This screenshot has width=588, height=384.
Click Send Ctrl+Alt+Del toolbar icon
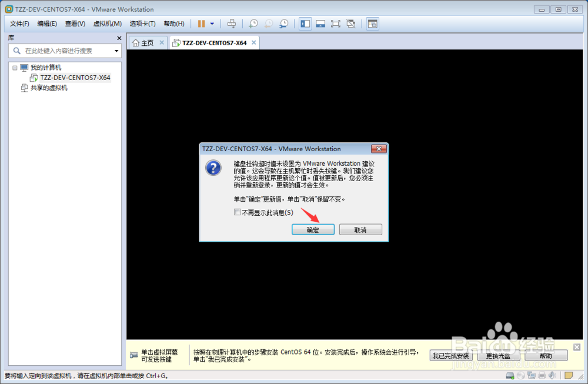point(232,24)
